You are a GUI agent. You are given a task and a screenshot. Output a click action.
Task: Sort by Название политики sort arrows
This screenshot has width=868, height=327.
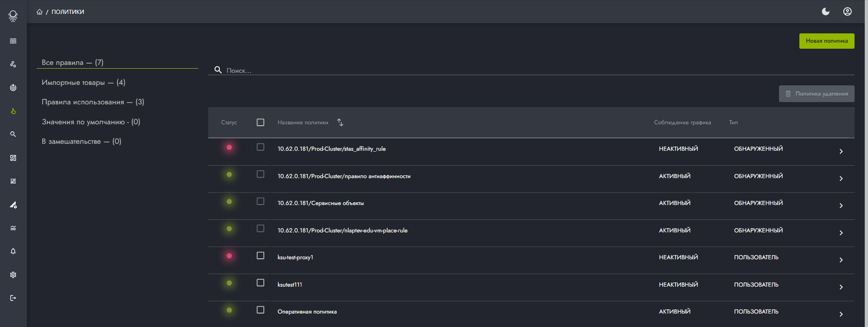click(x=340, y=122)
